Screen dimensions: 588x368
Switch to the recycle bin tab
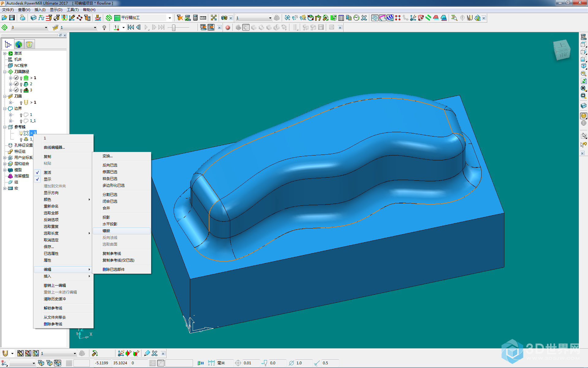29,44
